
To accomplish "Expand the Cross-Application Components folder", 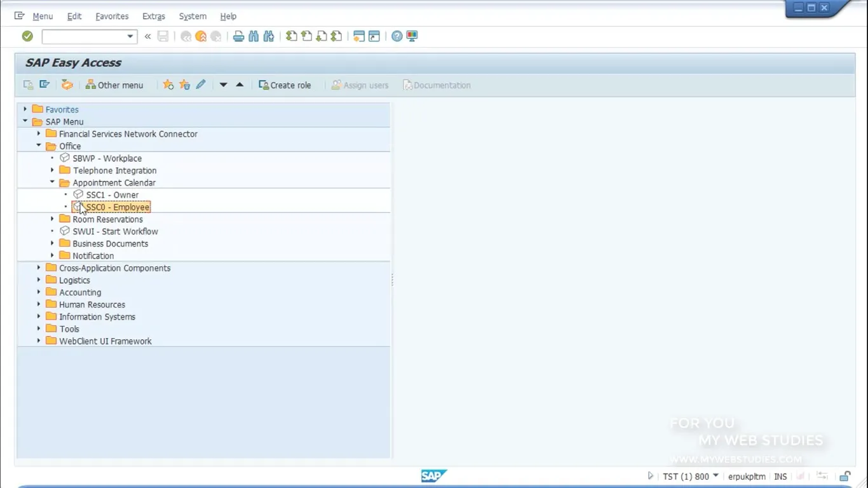I will click(x=39, y=268).
